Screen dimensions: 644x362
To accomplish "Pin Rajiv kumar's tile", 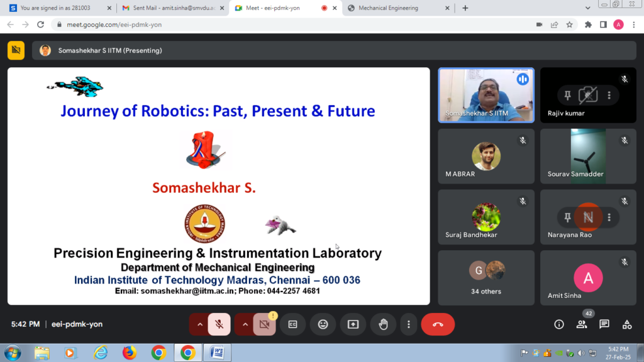I will tap(567, 96).
